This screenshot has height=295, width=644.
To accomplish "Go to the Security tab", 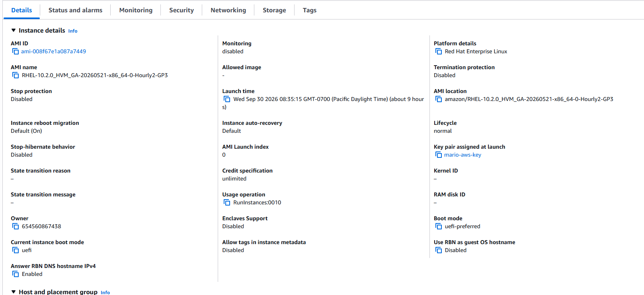I will point(181,10).
